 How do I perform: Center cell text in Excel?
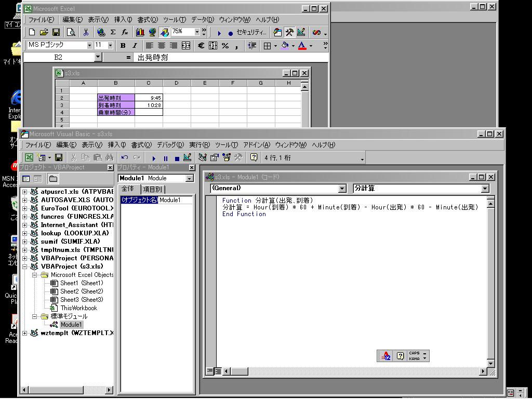(162, 46)
